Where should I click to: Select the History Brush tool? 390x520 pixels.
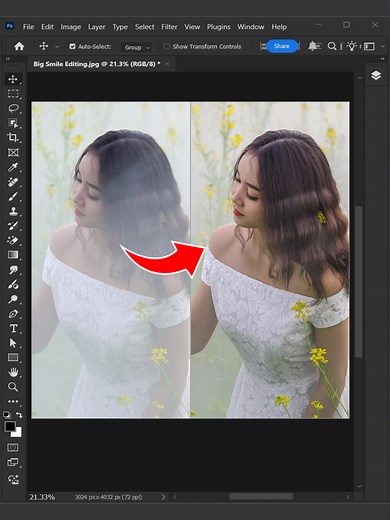pos(13,226)
